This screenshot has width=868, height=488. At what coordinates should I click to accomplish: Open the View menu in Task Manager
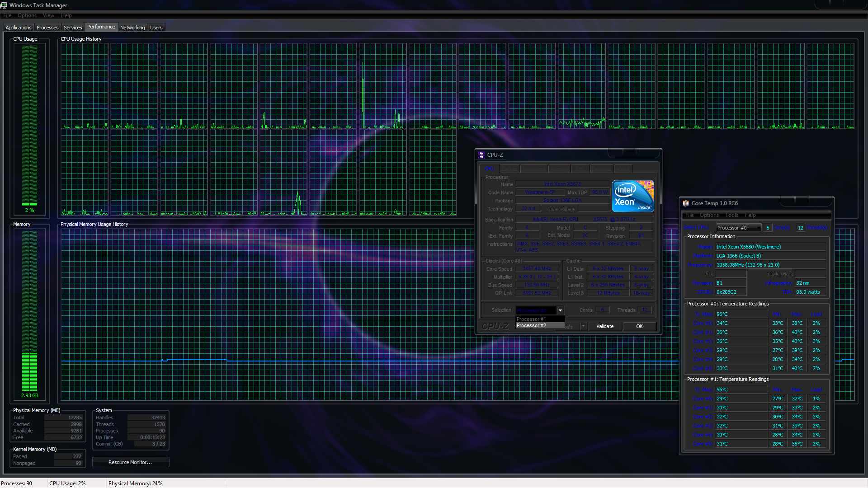pyautogui.click(x=48, y=15)
